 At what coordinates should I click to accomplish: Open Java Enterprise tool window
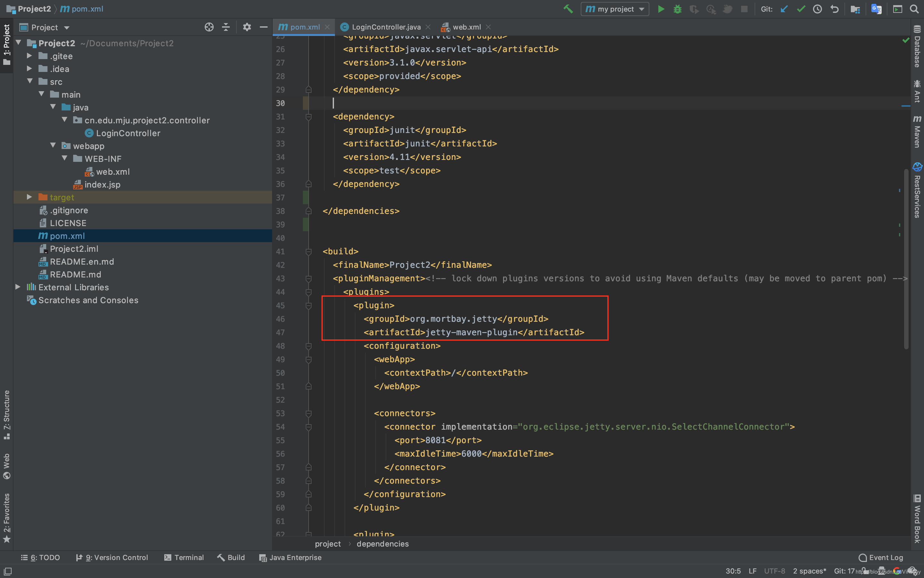pyautogui.click(x=290, y=557)
